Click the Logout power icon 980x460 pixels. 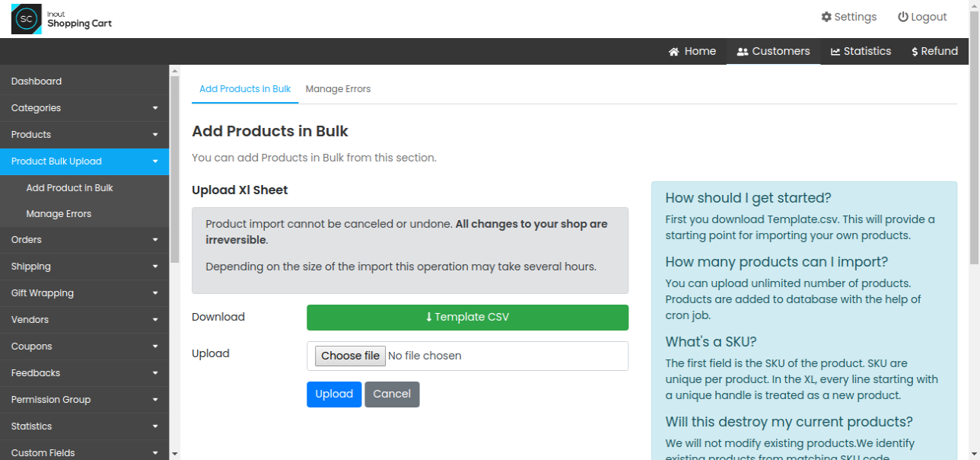click(x=903, y=17)
